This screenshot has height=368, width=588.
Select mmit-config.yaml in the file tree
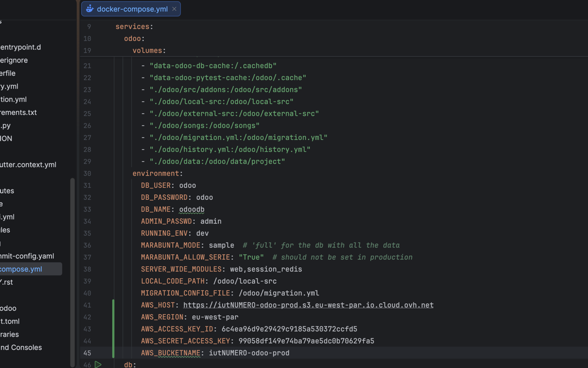point(27,256)
